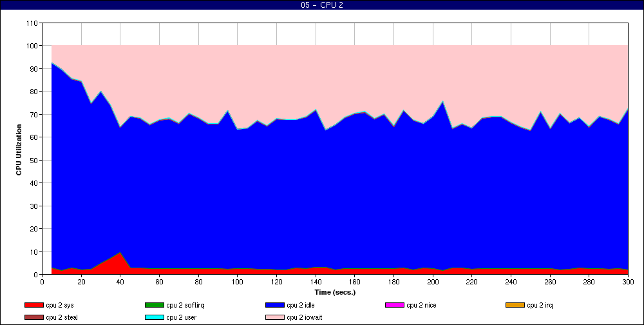Image resolution: width=644 pixels, height=325 pixels.
Task: Click the orange cpu 2 irq legend swatch
Action: click(x=515, y=305)
